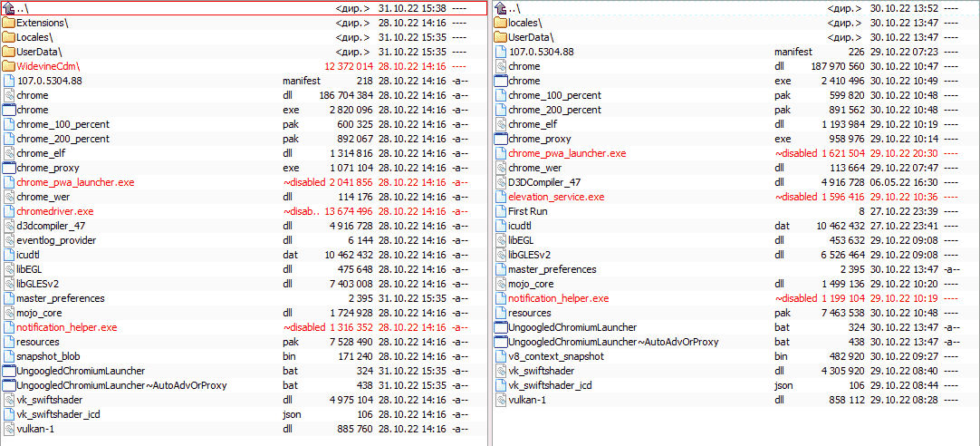The image size is (980, 446).
Task: Select libGLESv2 file name in right panel
Action: 530,255
